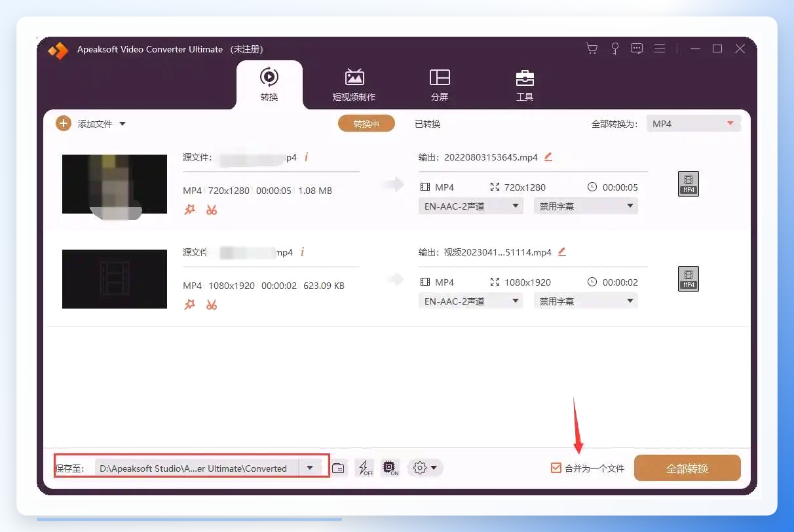Switch to the 转换 tab

point(269,85)
